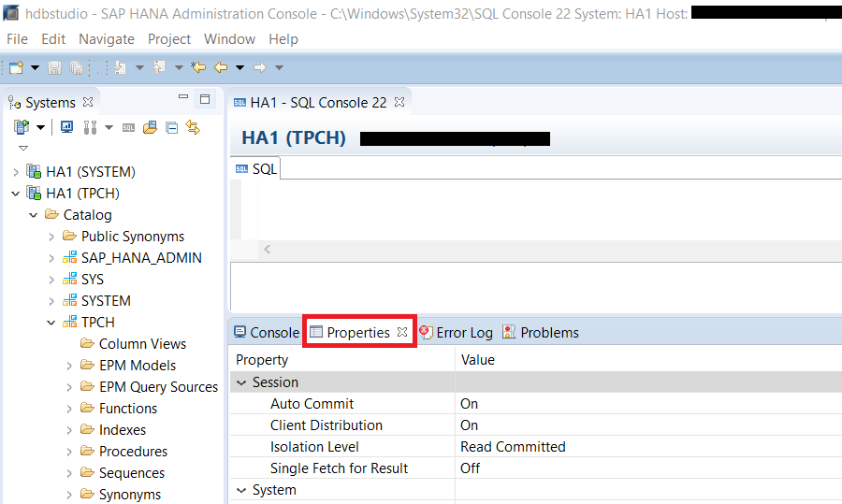Select the SQL sub-tab

[256, 169]
